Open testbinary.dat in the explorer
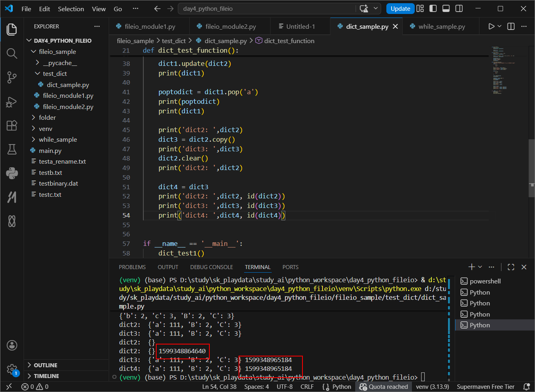The width and height of the screenshot is (535, 392). (58, 184)
